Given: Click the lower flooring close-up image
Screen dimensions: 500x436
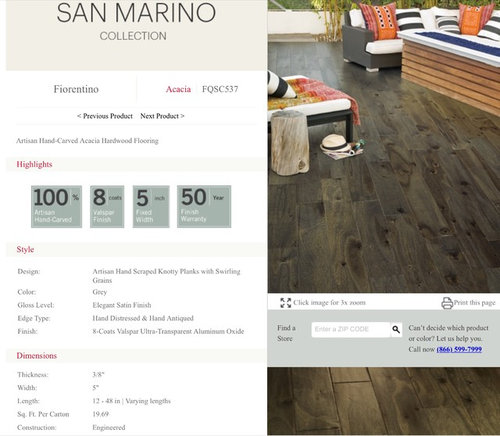Looking at the screenshot, I should (x=384, y=401).
